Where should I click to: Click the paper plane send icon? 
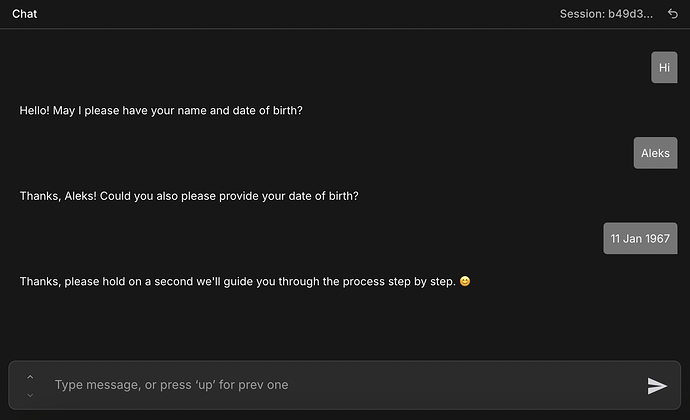pos(657,386)
